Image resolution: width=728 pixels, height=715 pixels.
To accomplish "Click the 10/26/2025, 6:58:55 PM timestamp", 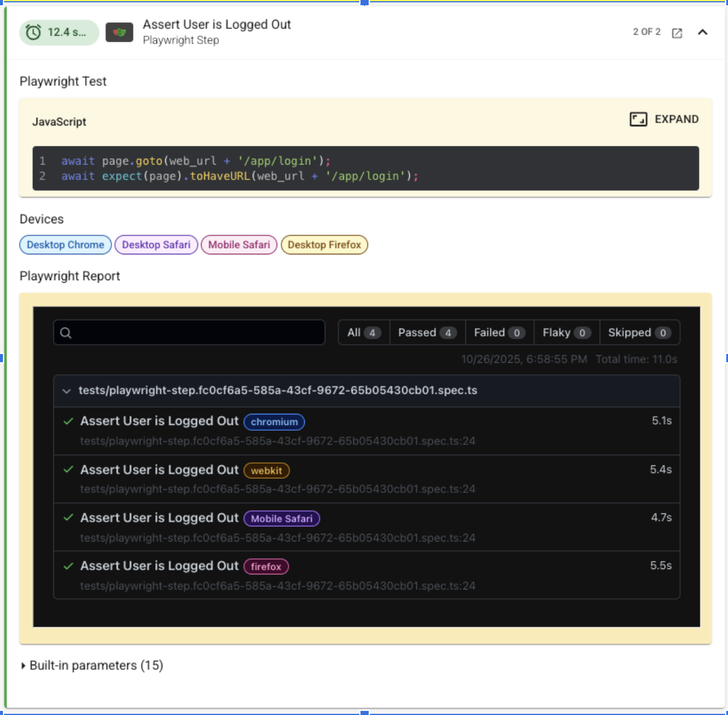I will click(x=524, y=359).
